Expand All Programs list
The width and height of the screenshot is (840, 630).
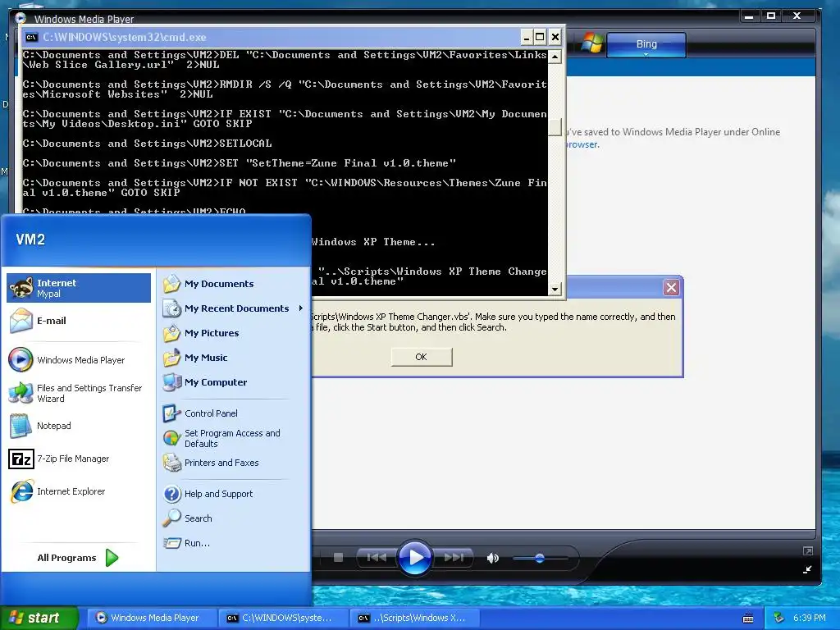pyautogui.click(x=78, y=558)
